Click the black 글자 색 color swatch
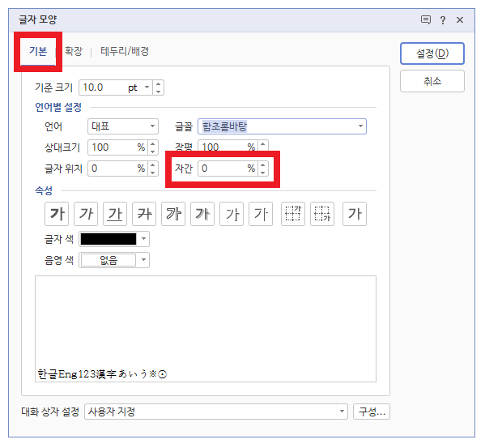 click(x=108, y=239)
